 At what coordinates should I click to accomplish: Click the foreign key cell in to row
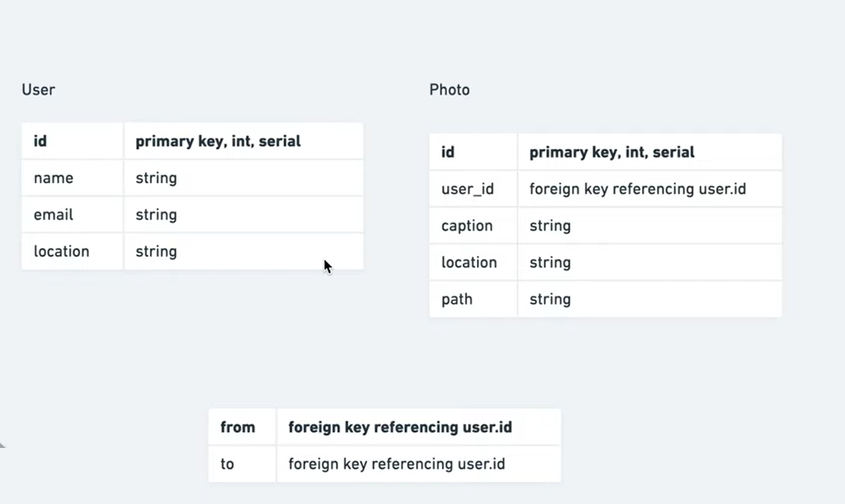418,464
